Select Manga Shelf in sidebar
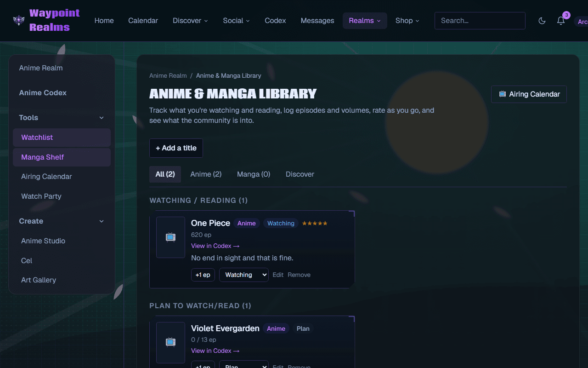Viewport: 588px width, 368px height. 62,157
